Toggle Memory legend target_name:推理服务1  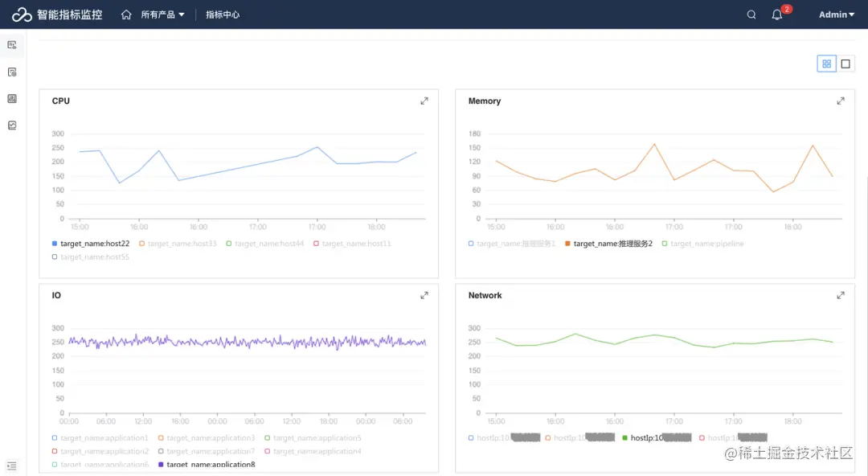tap(511, 244)
